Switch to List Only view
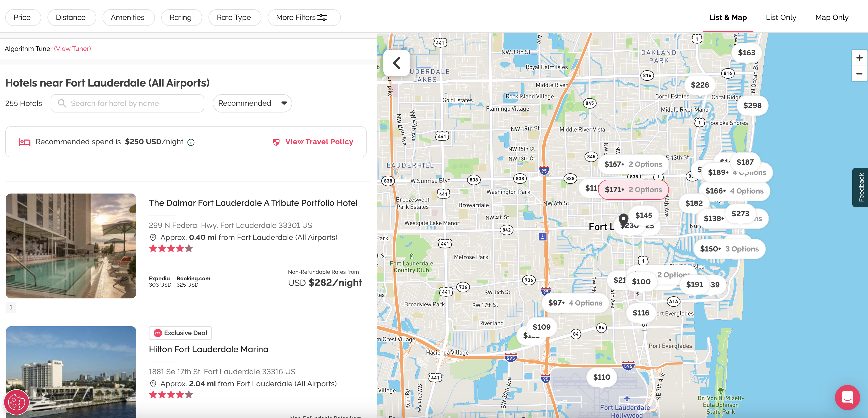This screenshot has width=868, height=418. click(781, 18)
